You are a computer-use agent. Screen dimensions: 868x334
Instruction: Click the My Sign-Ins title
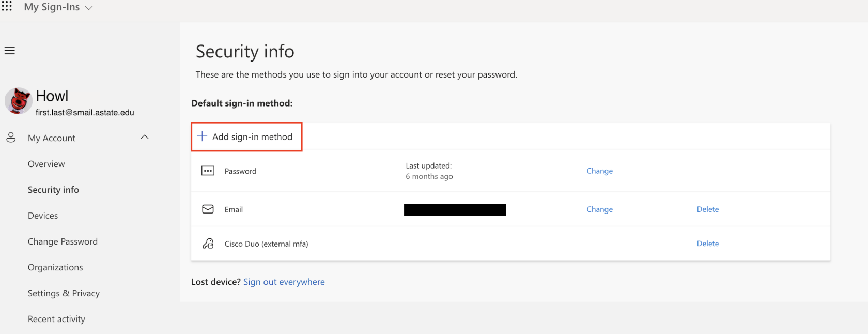click(x=52, y=7)
